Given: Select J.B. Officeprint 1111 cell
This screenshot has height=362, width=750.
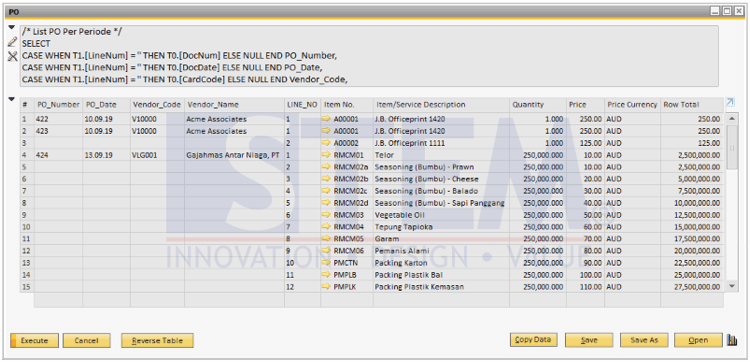Looking at the screenshot, I should [x=441, y=143].
